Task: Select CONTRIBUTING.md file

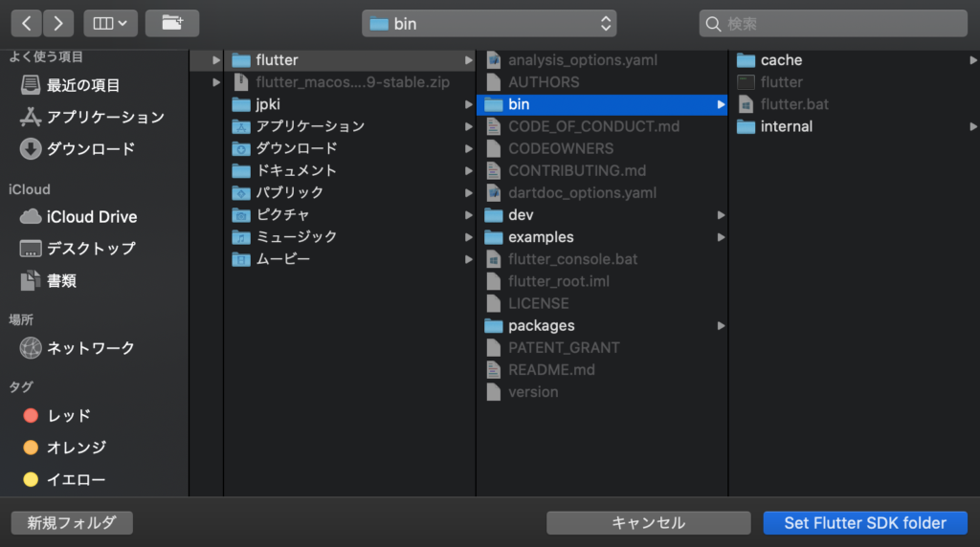Action: tap(603, 170)
